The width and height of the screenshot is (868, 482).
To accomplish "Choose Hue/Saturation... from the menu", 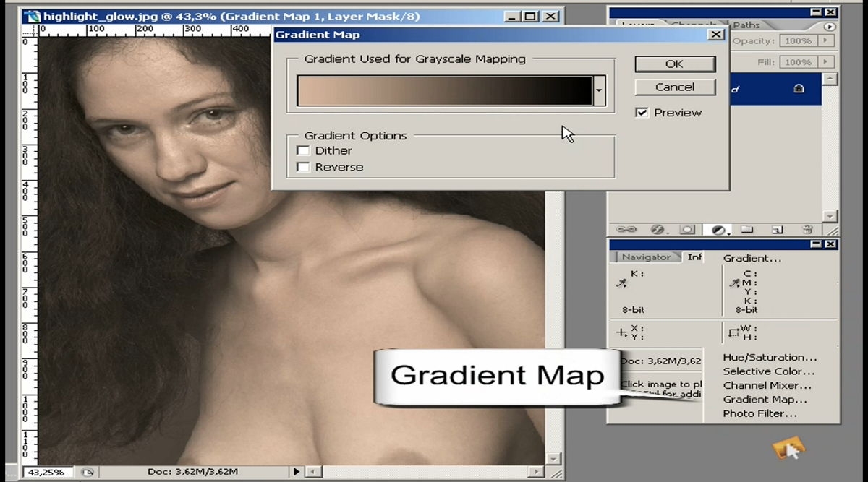I will (770, 357).
